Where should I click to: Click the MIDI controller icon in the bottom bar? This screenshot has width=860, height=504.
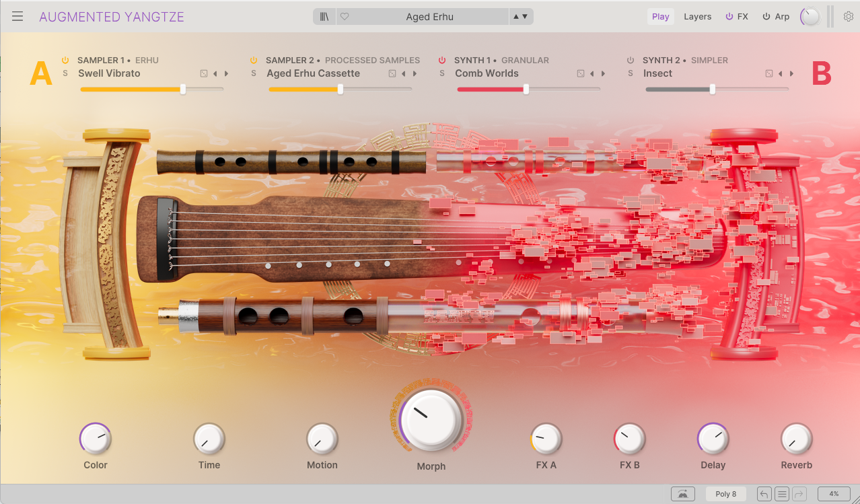click(682, 494)
